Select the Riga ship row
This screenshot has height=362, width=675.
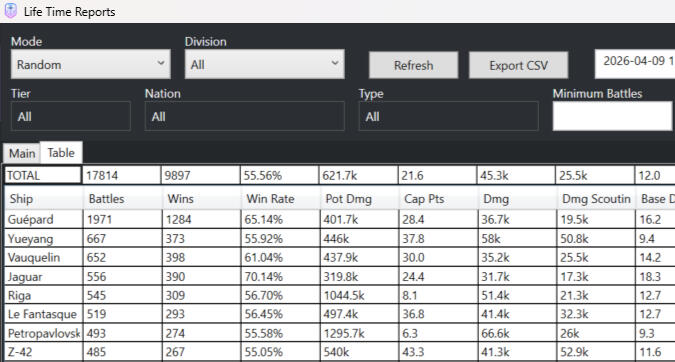340,295
